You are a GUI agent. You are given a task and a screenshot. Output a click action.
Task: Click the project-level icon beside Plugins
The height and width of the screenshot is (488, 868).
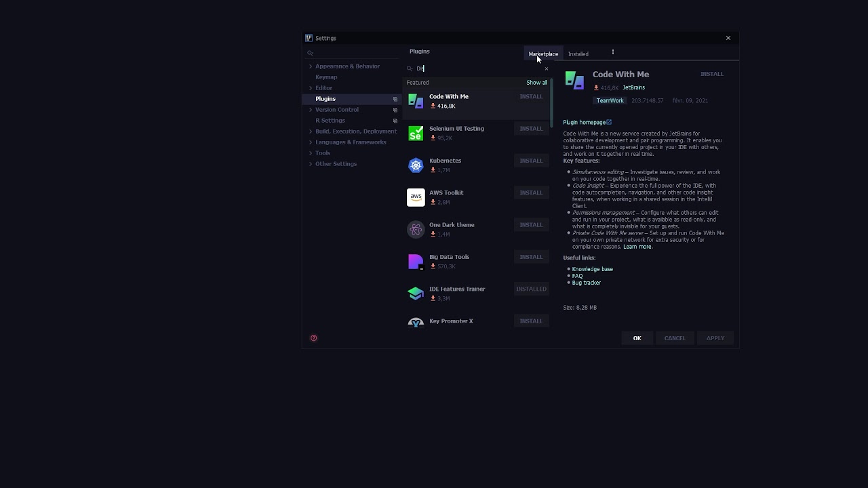point(395,99)
